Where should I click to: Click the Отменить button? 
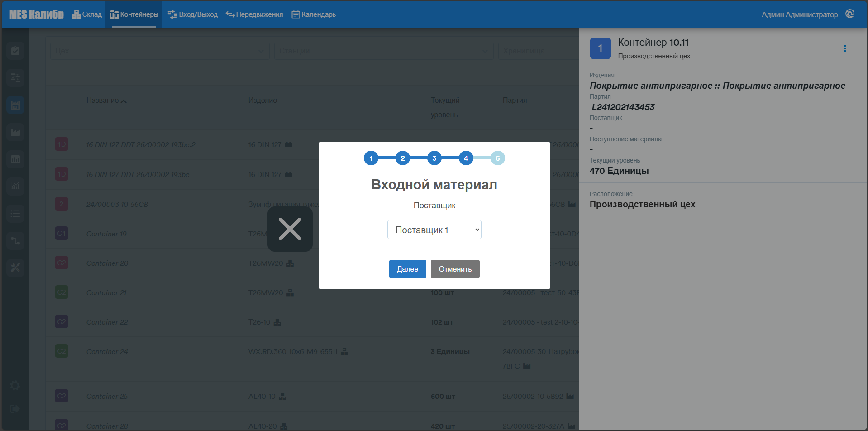click(455, 269)
